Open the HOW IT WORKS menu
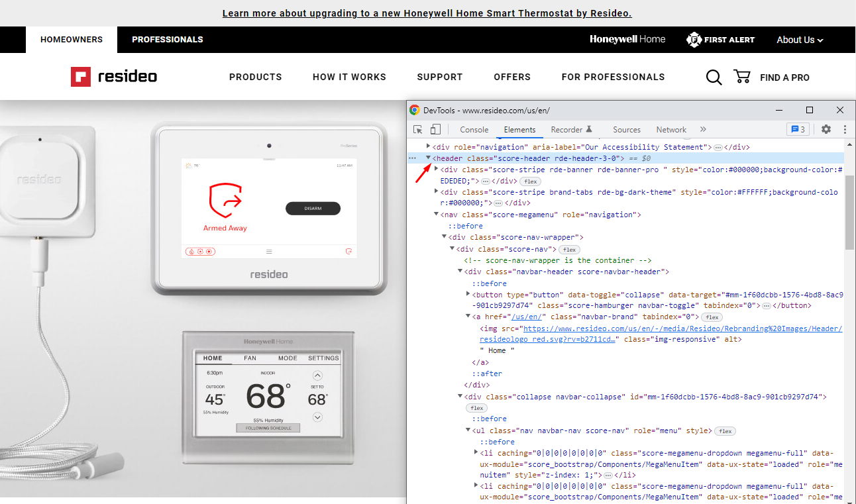856x504 pixels. point(349,77)
